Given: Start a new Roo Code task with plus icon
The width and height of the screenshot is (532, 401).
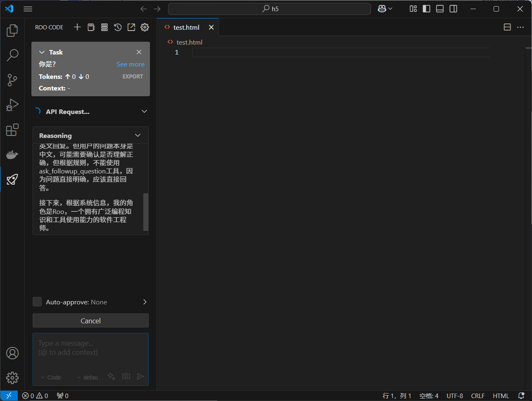Looking at the screenshot, I should click(x=77, y=27).
